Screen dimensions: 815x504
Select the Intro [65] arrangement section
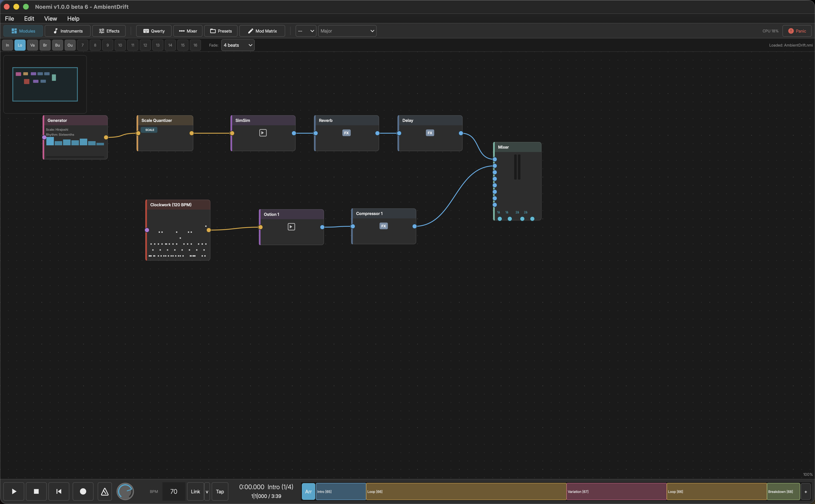(x=340, y=491)
